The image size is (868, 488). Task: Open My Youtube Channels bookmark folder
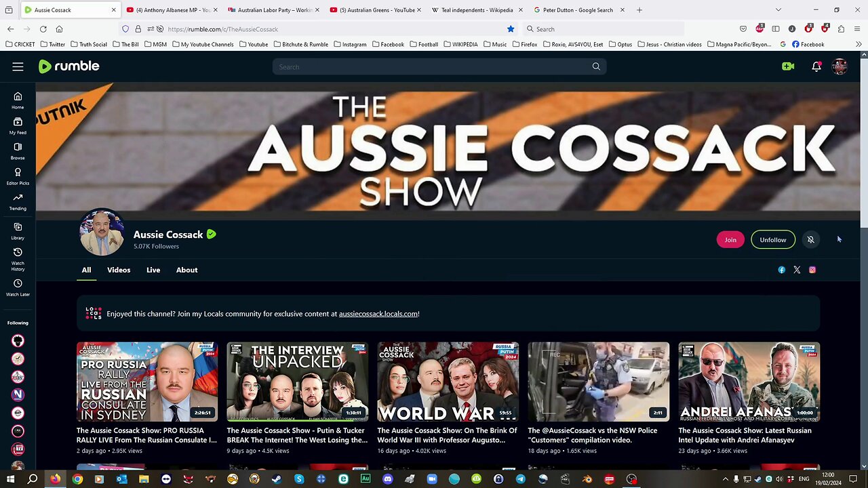pos(203,44)
